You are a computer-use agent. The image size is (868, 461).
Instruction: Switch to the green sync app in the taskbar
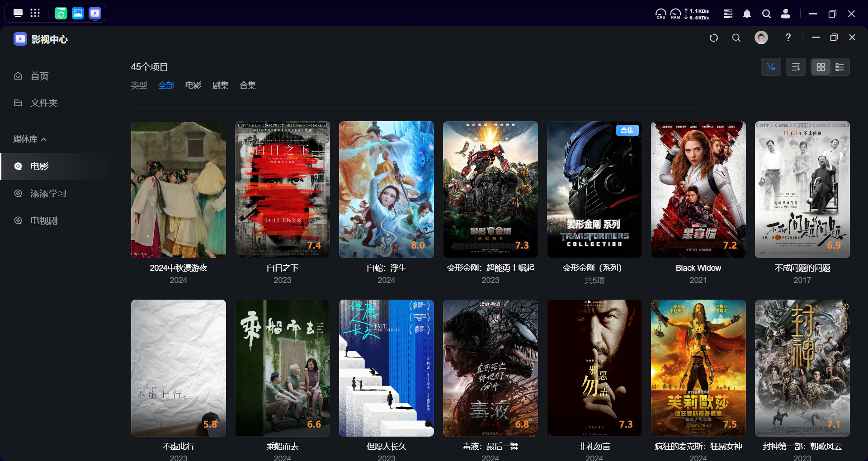pos(61,13)
